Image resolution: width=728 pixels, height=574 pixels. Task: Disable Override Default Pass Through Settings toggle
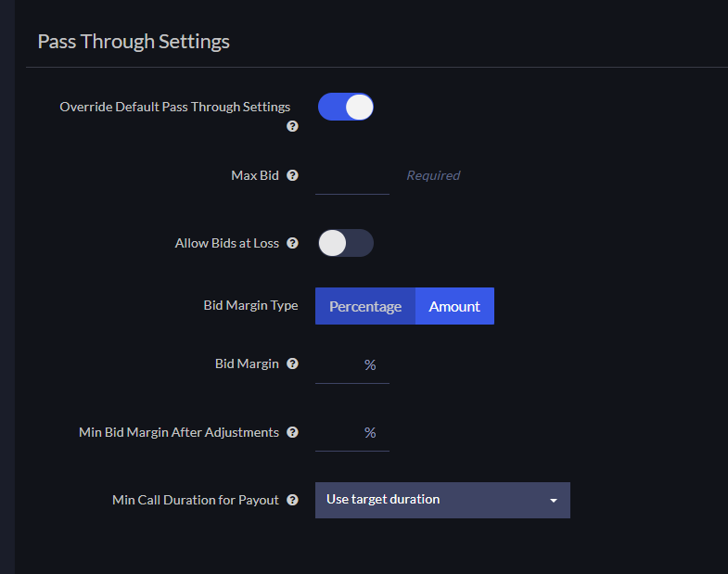(x=345, y=107)
